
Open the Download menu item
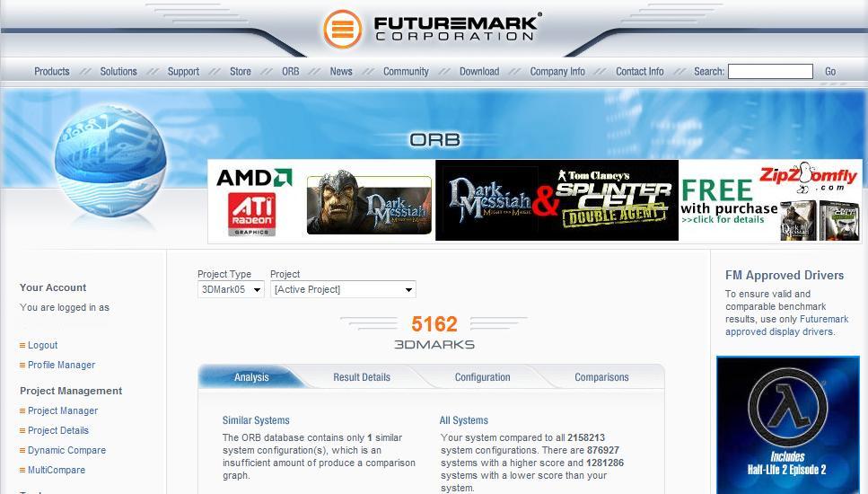479,72
